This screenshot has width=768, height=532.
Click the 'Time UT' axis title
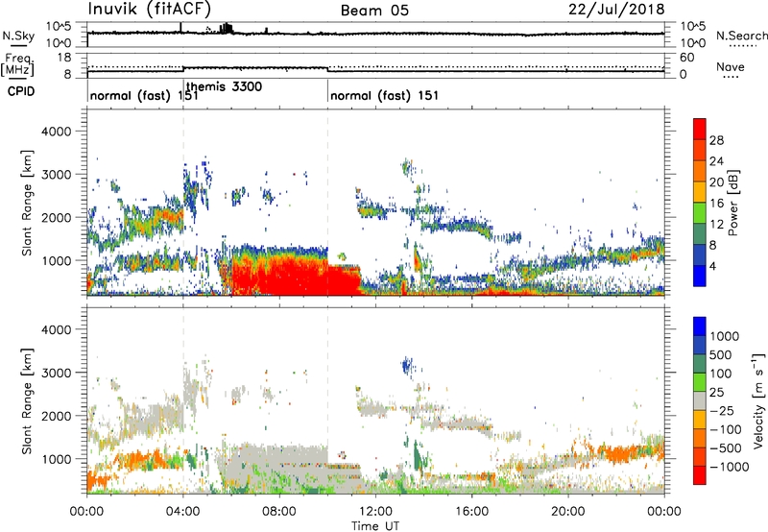[375, 526]
